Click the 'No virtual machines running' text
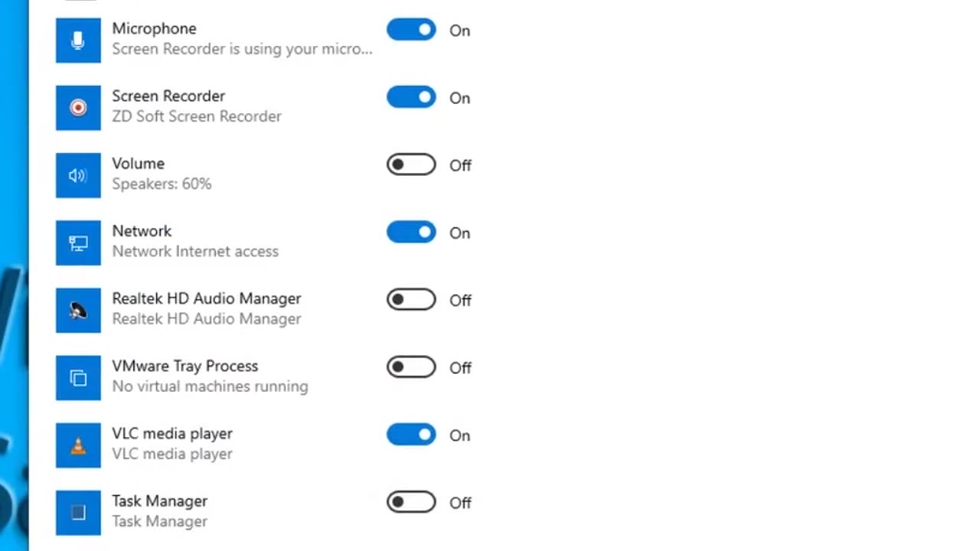980x551 pixels. click(x=210, y=386)
